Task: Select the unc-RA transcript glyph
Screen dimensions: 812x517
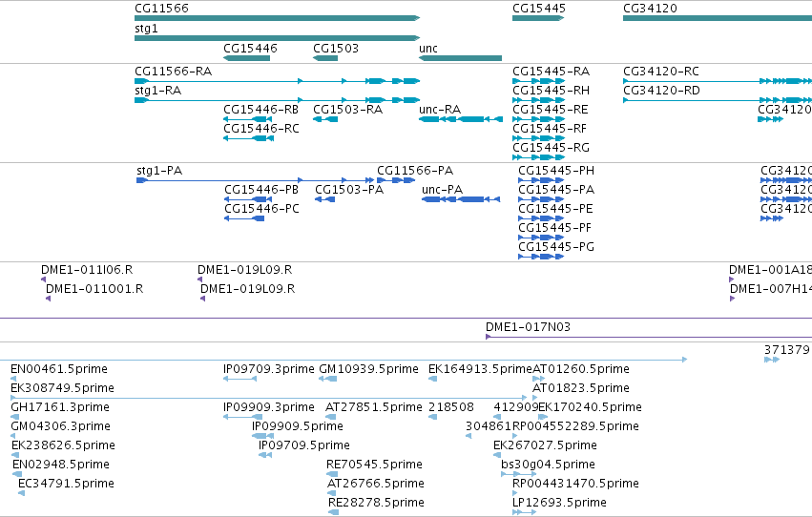Action: pos(460,119)
